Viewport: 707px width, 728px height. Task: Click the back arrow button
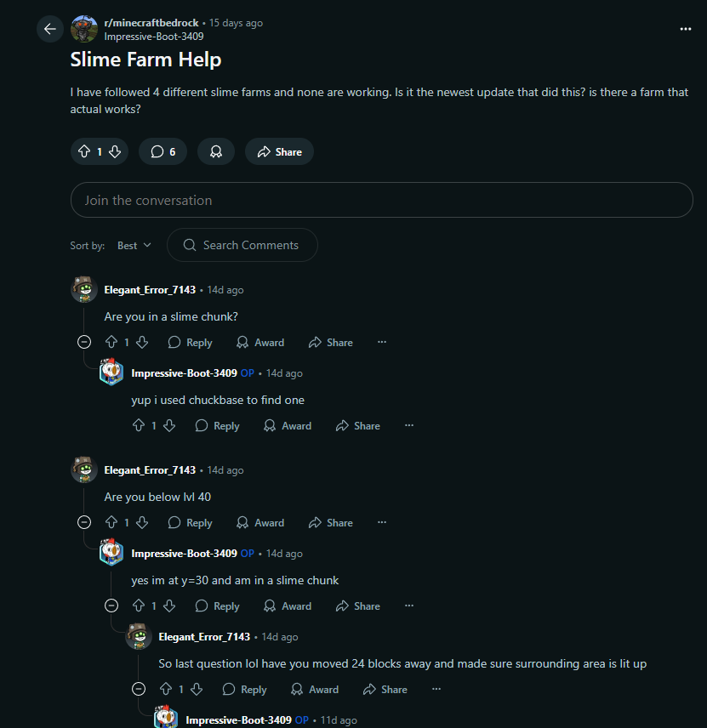click(x=50, y=29)
